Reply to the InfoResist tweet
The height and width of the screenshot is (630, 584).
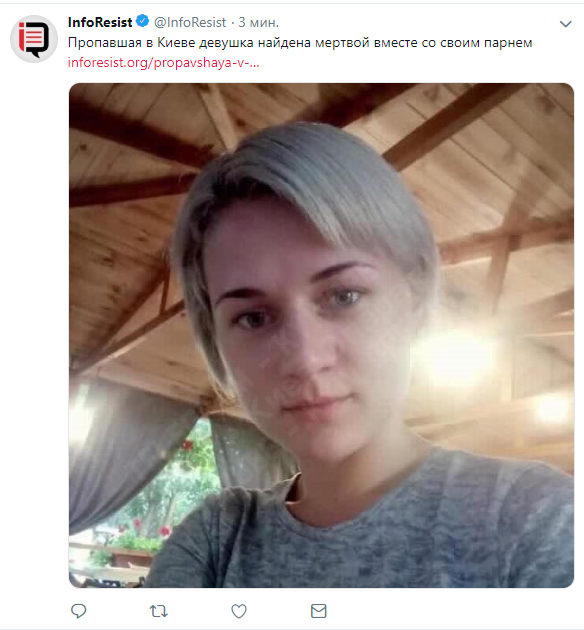[78, 611]
